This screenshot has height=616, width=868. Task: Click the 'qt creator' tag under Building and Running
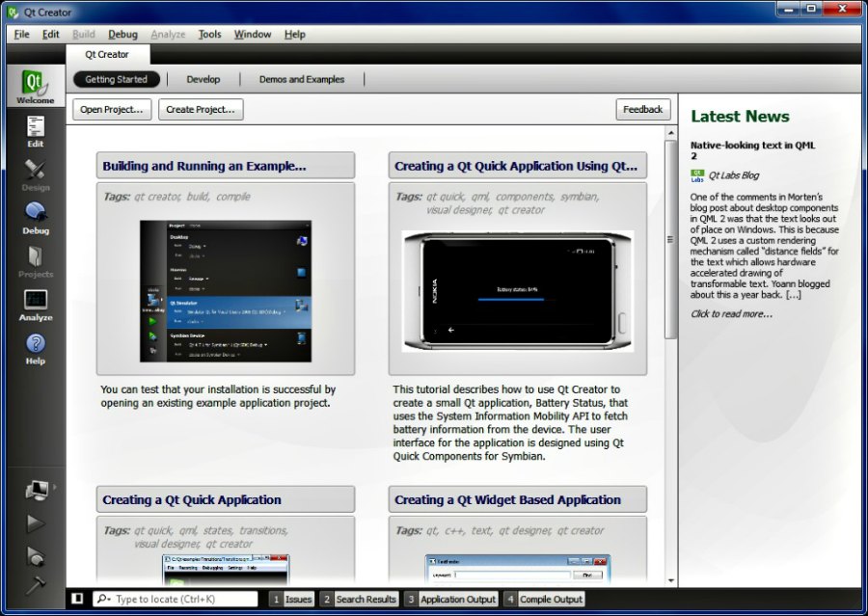pyautogui.click(x=157, y=197)
